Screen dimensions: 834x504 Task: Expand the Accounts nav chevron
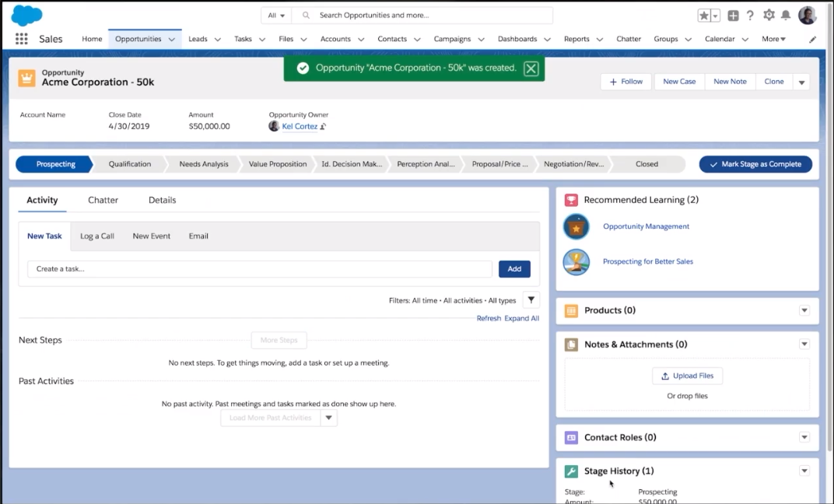(361, 40)
